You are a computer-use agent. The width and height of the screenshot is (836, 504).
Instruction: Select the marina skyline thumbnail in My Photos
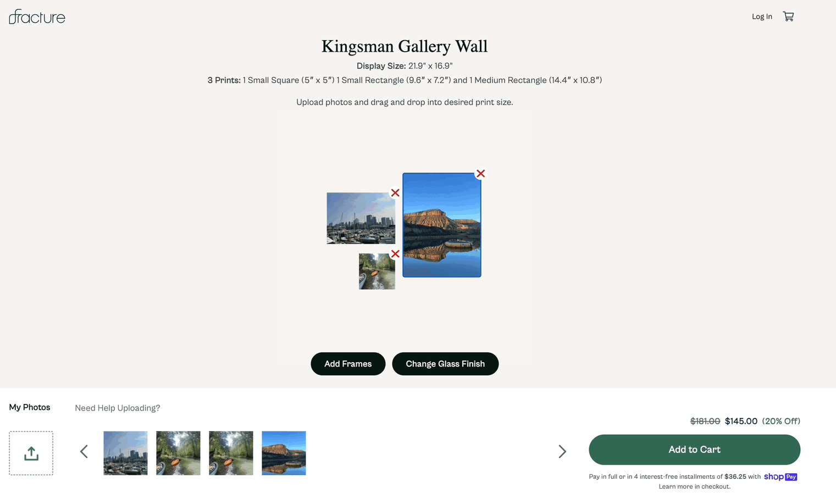coord(125,453)
